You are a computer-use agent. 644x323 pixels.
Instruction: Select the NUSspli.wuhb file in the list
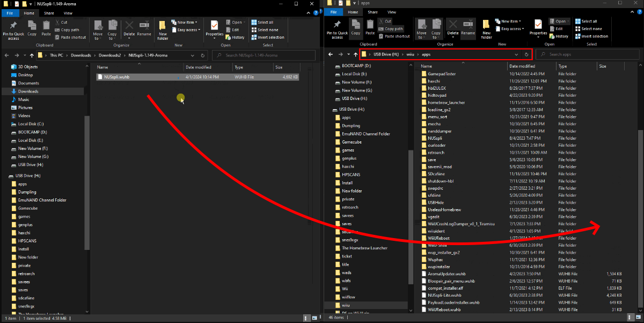(116, 77)
